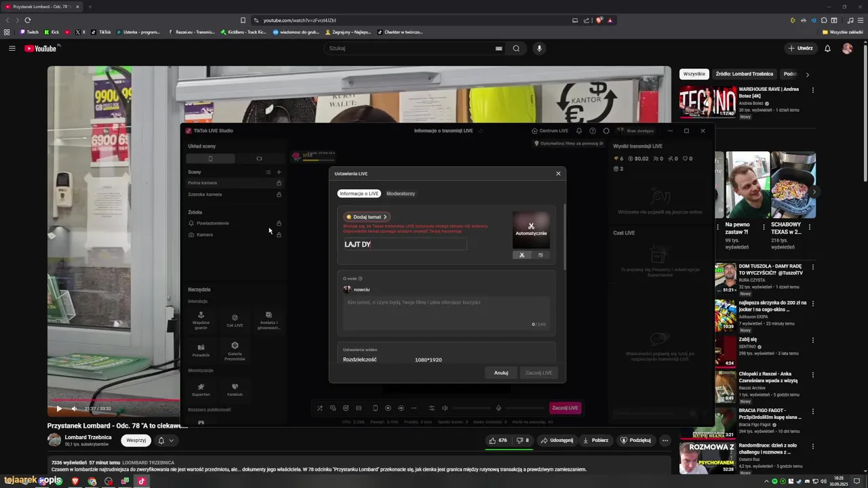Image resolution: width=868 pixels, height=488 pixels.
Task: Click the Wesprzyj button under the video
Action: click(x=136, y=440)
